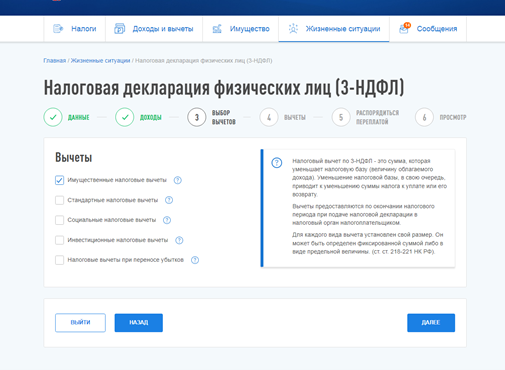Click the Доходы и вычеты ruble icon
This screenshot has height=370, width=505.
[x=119, y=29]
